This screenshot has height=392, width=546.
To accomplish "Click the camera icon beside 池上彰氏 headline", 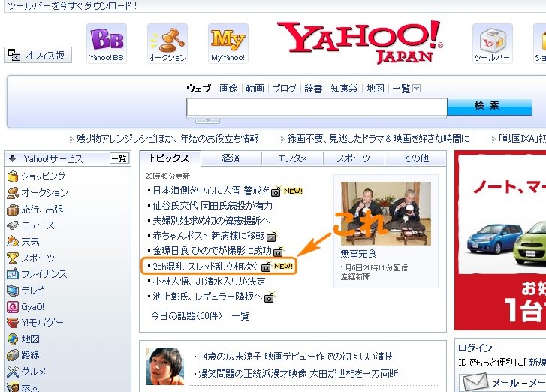I will (x=269, y=297).
